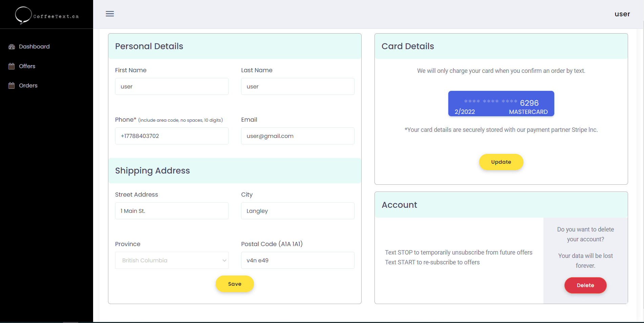Click the CoffeeText.ca speech bubble logo

click(x=23, y=15)
